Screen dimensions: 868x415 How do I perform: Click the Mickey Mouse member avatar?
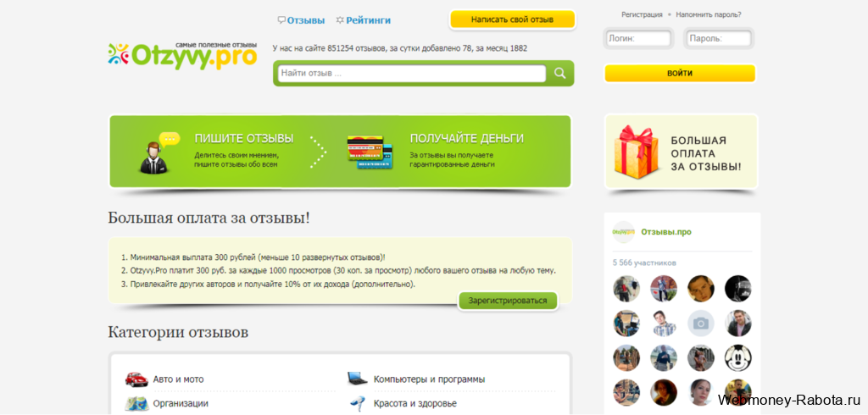(x=738, y=357)
